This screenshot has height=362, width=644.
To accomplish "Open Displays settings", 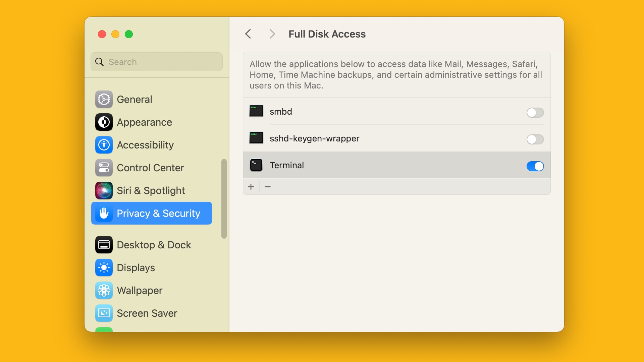I will pyautogui.click(x=152, y=267).
